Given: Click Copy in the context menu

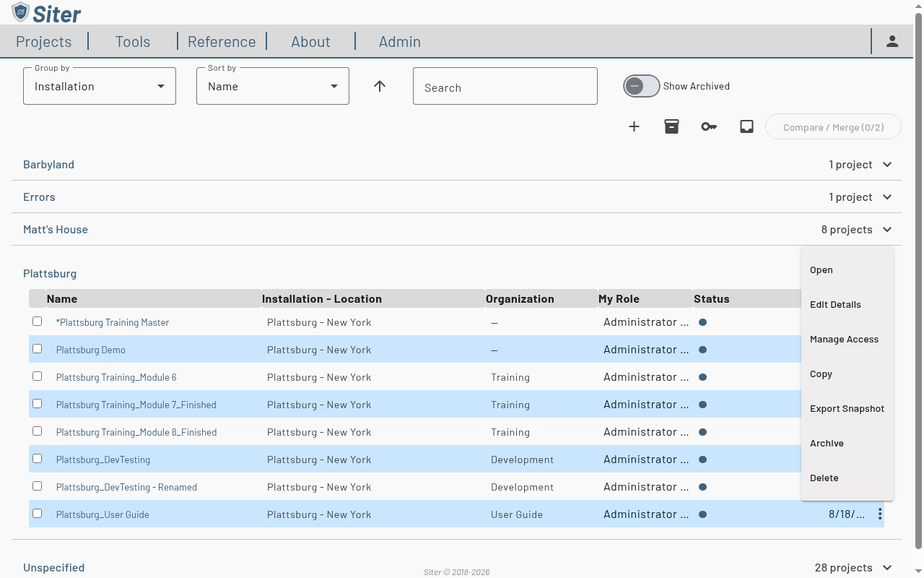Looking at the screenshot, I should (x=847, y=374).
